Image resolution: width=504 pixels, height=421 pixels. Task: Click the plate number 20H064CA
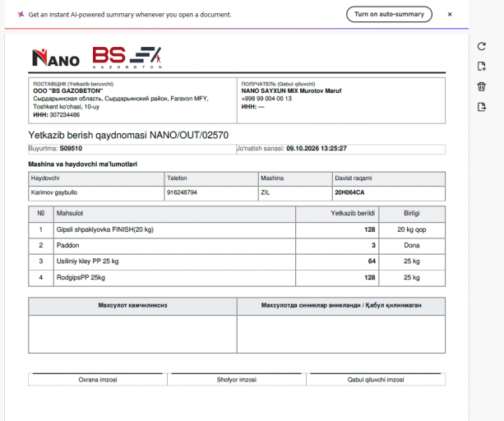[x=349, y=192]
